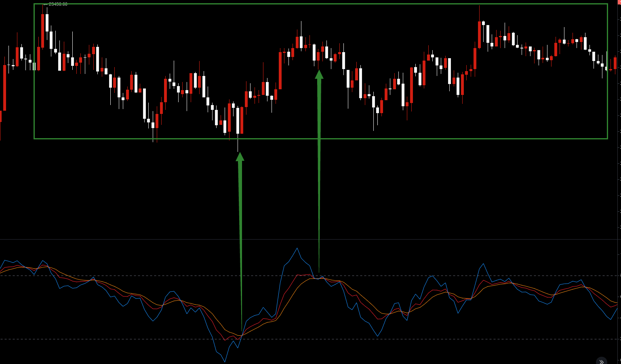Image resolution: width=621 pixels, height=364 pixels.
Task: Click the separator line between chart and indicator panes
Action: coord(310,239)
